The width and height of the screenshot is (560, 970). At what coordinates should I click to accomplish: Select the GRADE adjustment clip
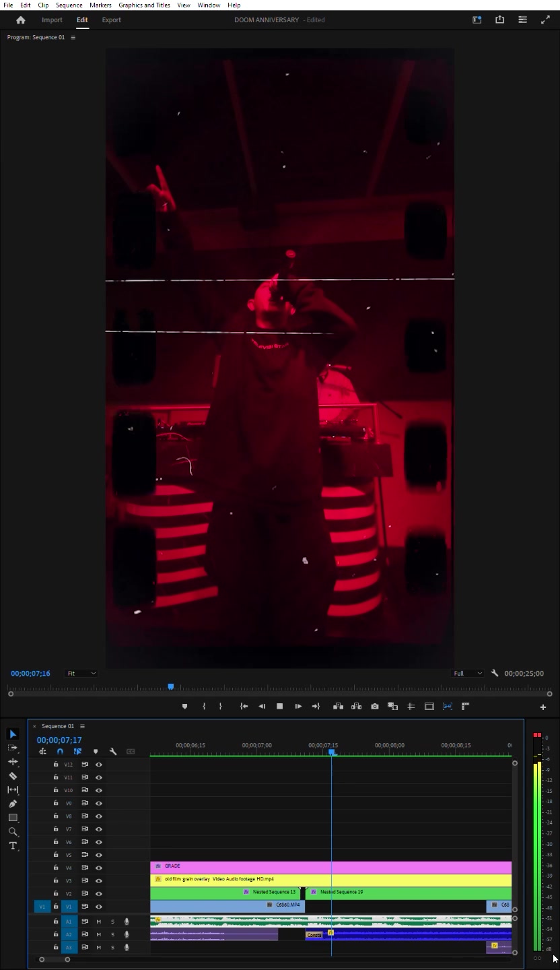click(330, 868)
